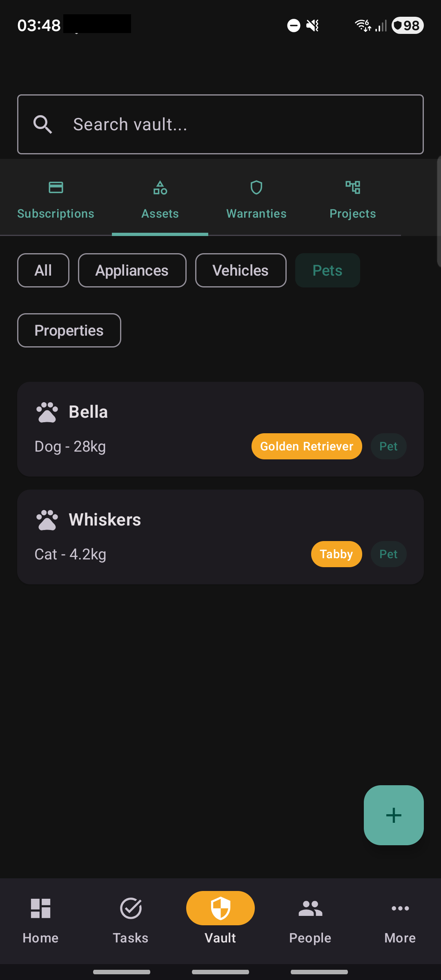
Task: Go to Home dashboard icon
Action: [41, 909]
